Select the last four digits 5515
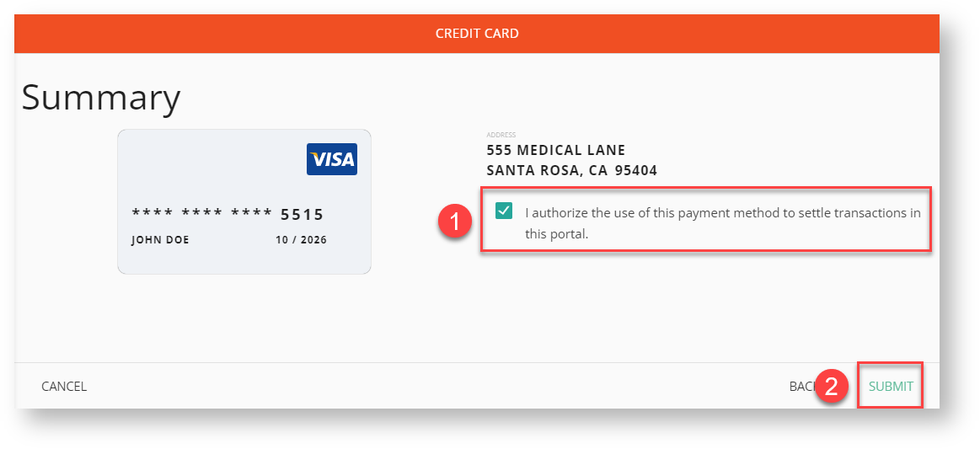This screenshot has width=980, height=449. tap(302, 214)
